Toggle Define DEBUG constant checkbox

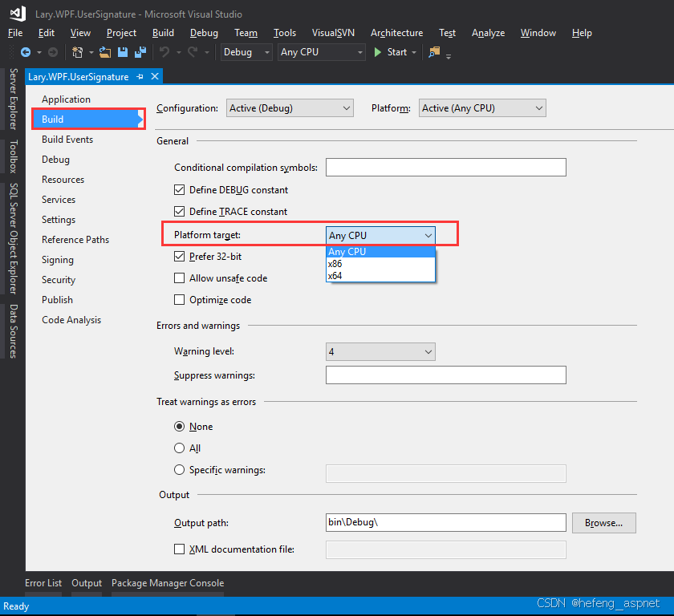pyautogui.click(x=179, y=190)
